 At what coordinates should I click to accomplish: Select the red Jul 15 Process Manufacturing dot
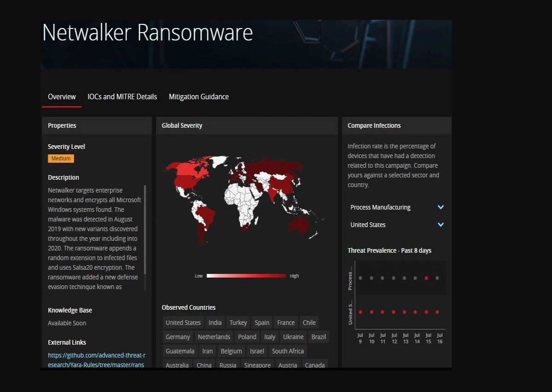[x=426, y=278]
